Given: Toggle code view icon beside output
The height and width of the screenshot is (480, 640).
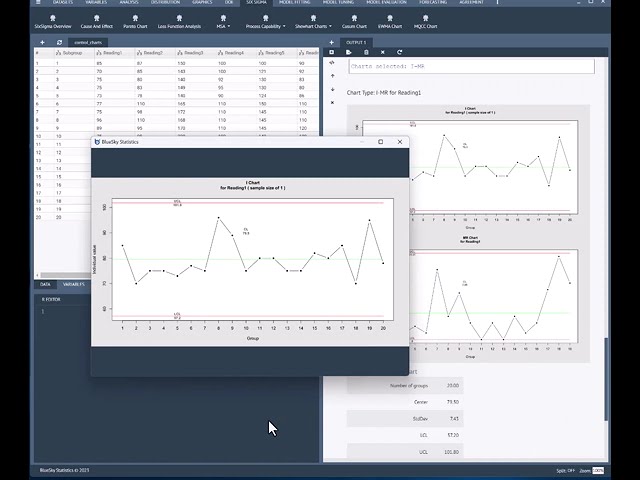Looking at the screenshot, I should pyautogui.click(x=332, y=63).
